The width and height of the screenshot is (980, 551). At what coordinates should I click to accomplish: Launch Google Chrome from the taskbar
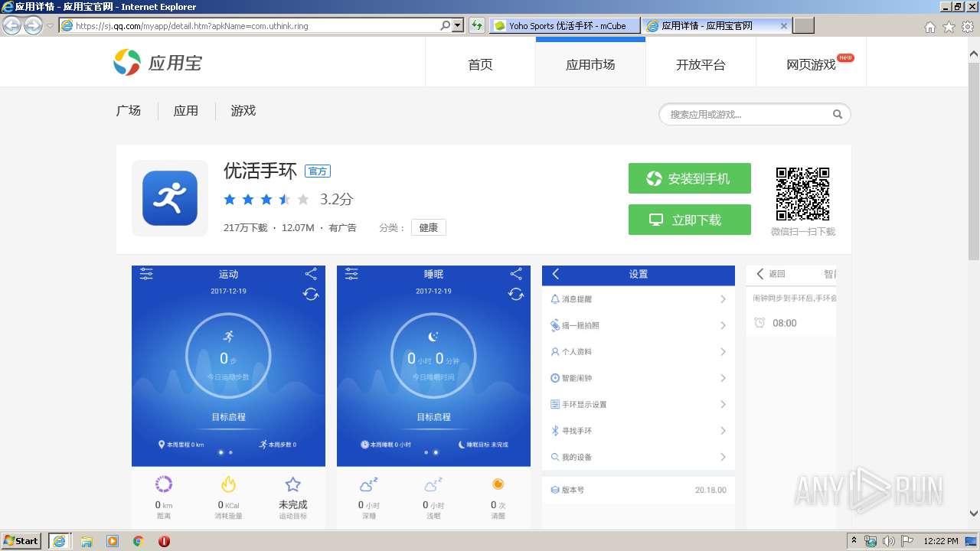(x=138, y=541)
